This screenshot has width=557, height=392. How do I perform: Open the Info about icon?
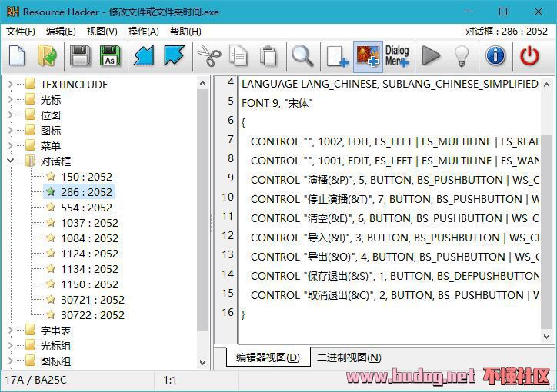click(x=495, y=56)
